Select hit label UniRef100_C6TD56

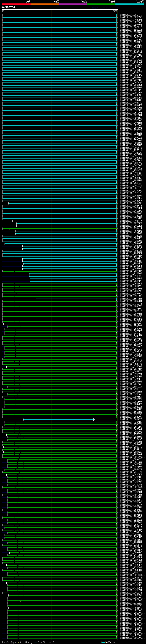coord(131,113)
